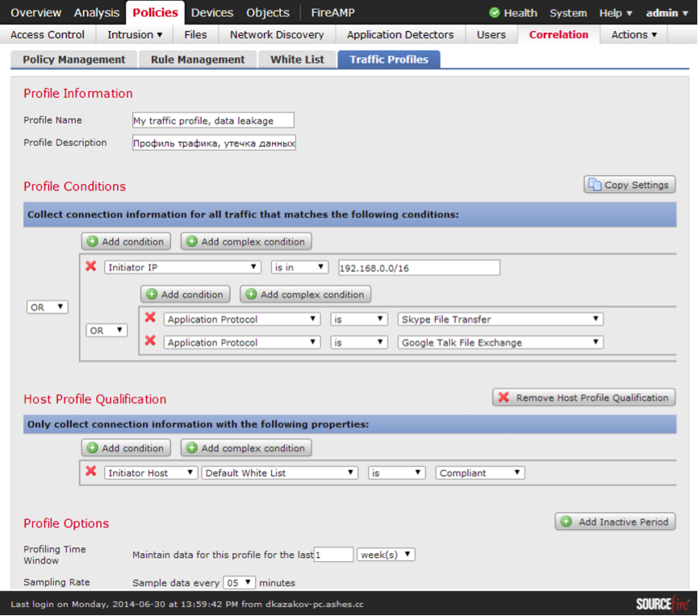Open Application Protocol dropdown in Google Talk row
The image size is (698, 616).
pos(242,342)
